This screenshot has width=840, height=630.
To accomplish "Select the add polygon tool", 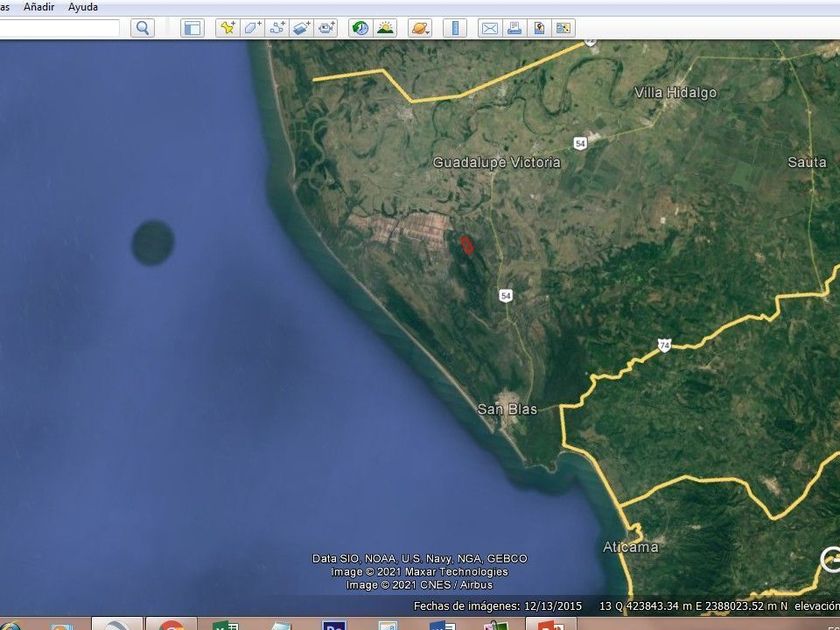I will point(252,28).
